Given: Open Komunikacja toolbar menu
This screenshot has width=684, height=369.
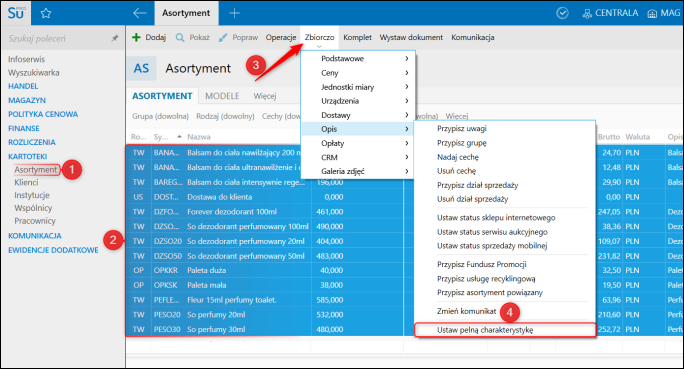Looking at the screenshot, I should click(472, 38).
